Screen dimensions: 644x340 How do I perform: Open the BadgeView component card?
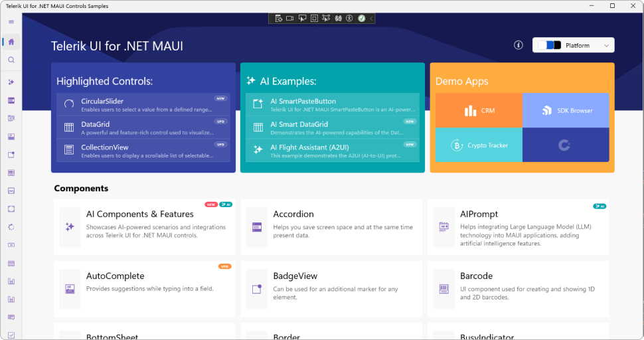[x=331, y=289]
